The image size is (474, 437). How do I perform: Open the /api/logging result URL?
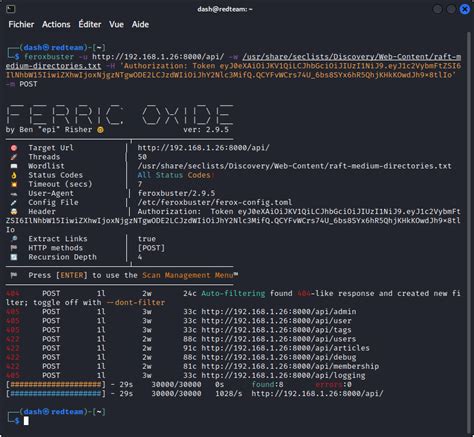[x=283, y=376]
